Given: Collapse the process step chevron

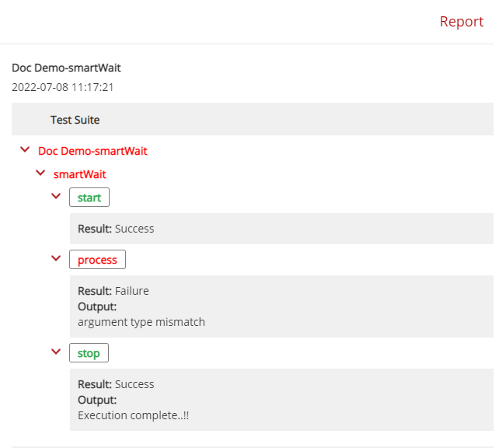Looking at the screenshot, I should (56, 258).
